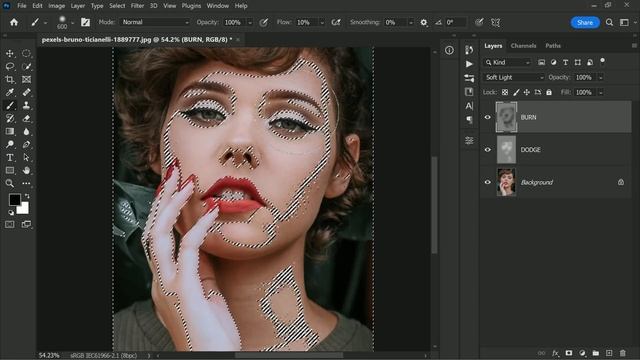Open the brush Mode dropdown showing Normal
Screen dimensions: 640x360
[x=155, y=22]
